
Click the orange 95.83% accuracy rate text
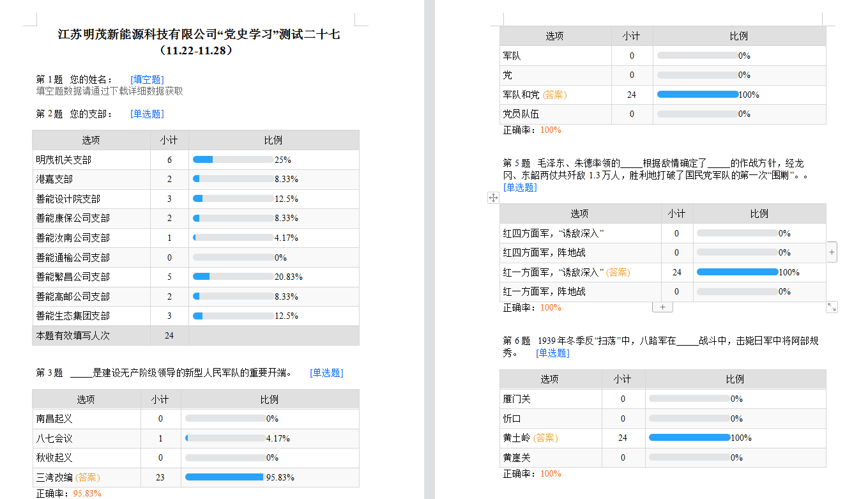click(88, 493)
